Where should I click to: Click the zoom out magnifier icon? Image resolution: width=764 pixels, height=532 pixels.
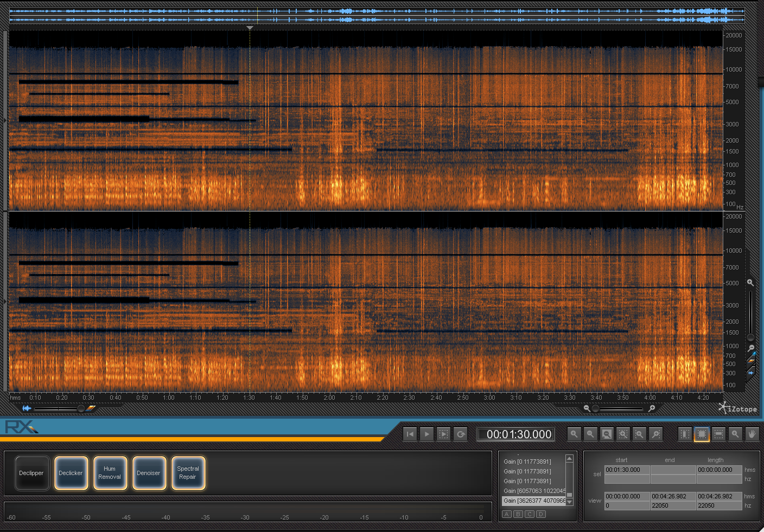click(x=590, y=434)
